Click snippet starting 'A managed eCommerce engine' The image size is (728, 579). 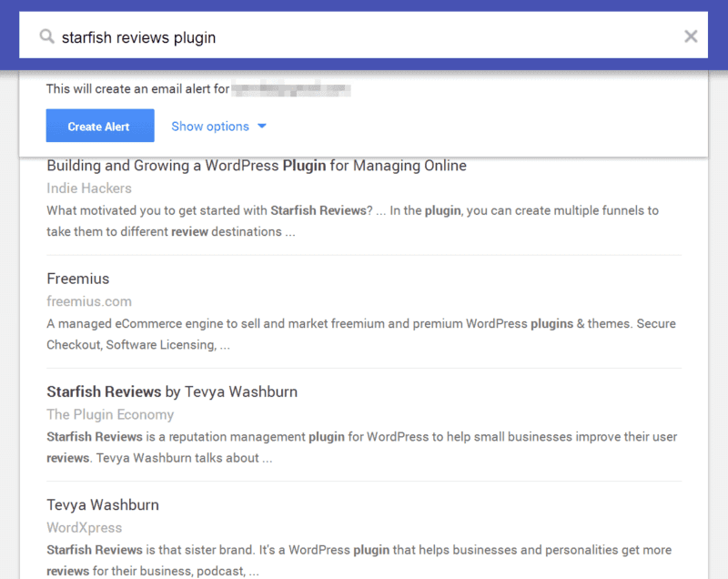[x=361, y=334]
